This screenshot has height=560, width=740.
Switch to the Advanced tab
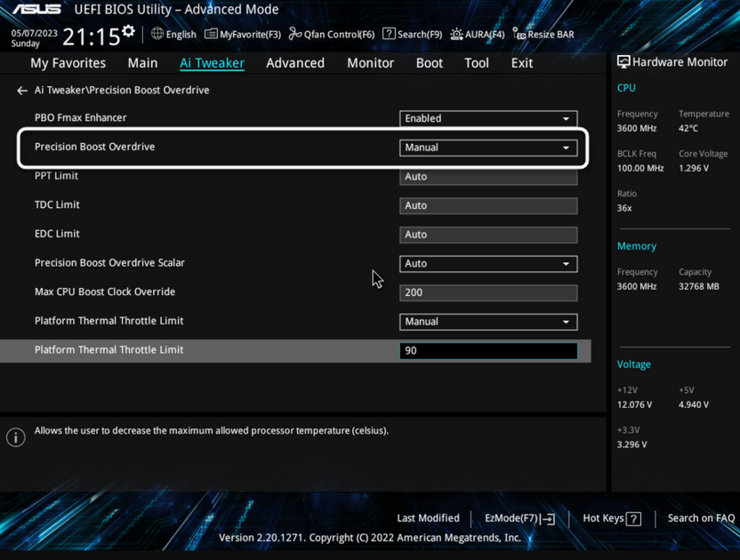pos(295,63)
